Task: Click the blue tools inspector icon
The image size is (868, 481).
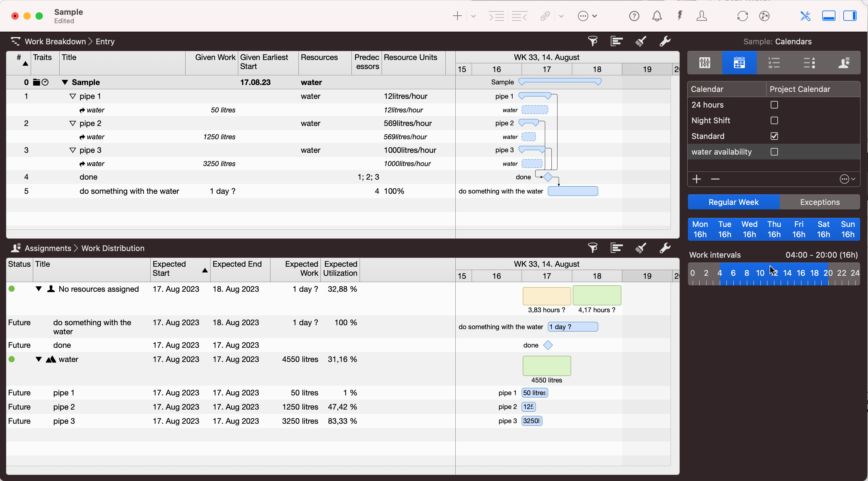Action: [805, 16]
